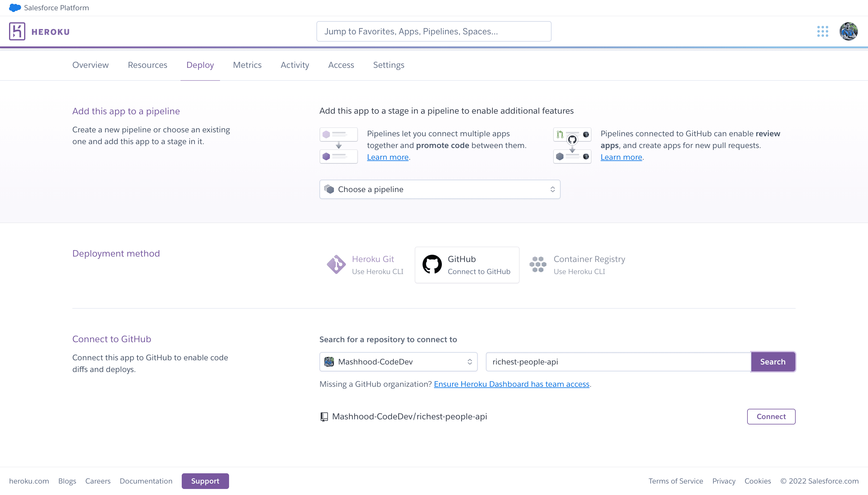Screen dimensions: 868x495
Task: Open Learn more about promoting code
Action: tap(388, 157)
